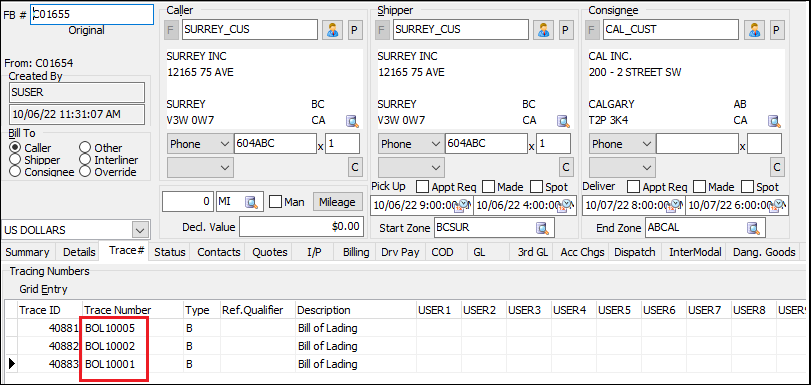Expand the US DOLLARS currency dropdown

[x=139, y=229]
